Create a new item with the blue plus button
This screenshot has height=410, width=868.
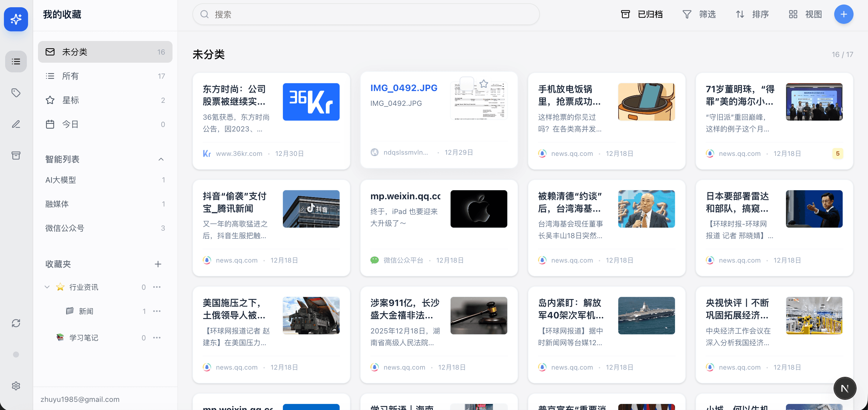coord(844,14)
